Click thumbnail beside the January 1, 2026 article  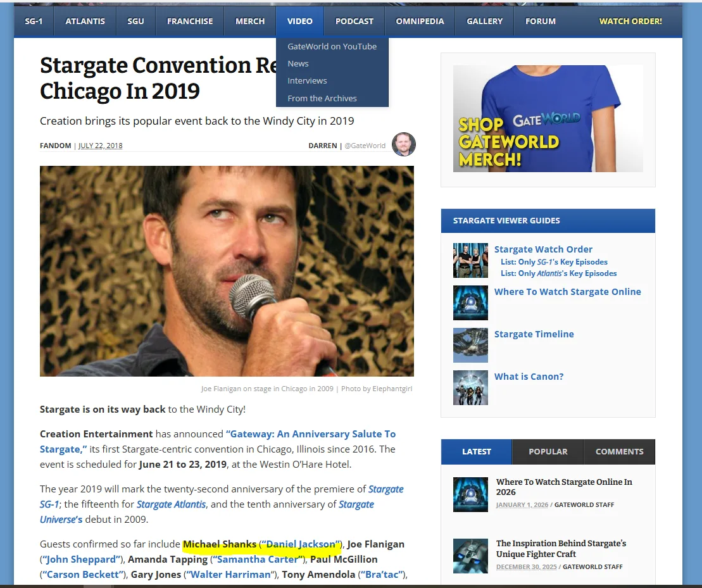[470, 494]
